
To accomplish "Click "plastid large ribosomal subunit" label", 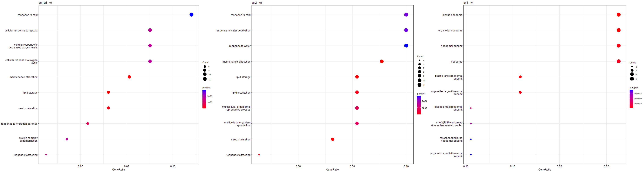I will point(449,77).
